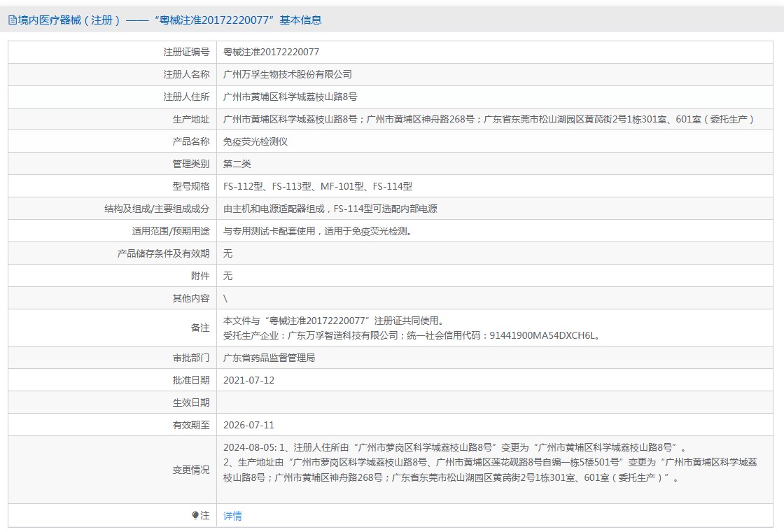Click the 注册人住所 address value
Image resolution: width=784 pixels, height=532 pixels.
290,97
